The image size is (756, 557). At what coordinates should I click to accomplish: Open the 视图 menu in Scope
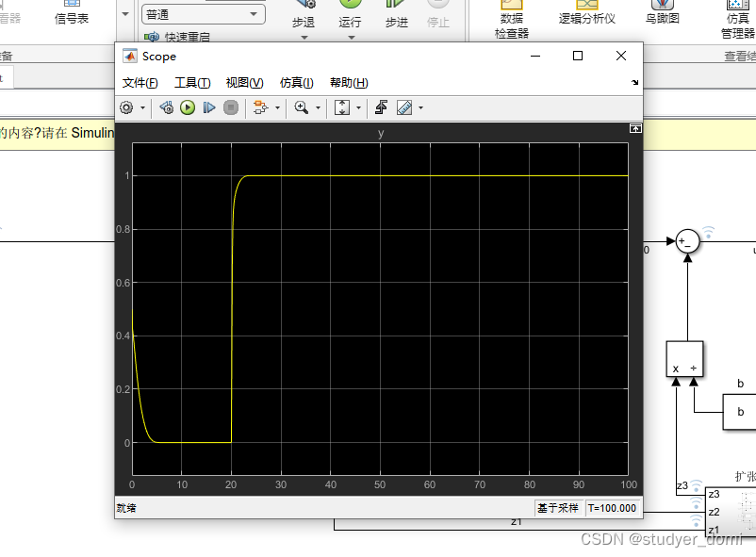pyautogui.click(x=244, y=82)
